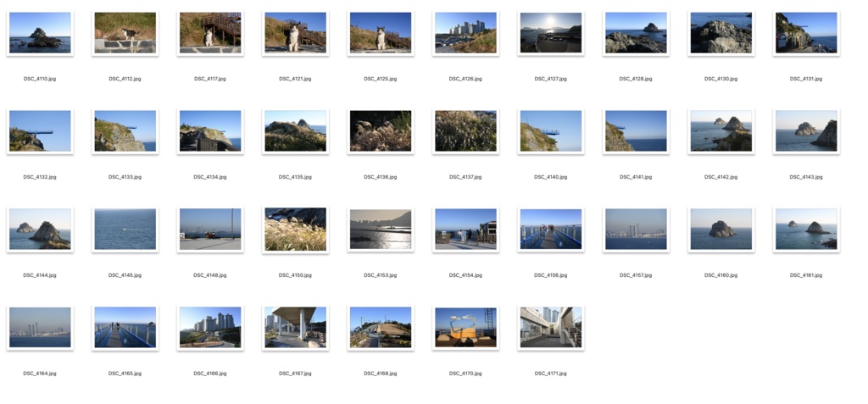Click the file name DSC_4136.jpg
This screenshot has width=868, height=404.
tap(381, 177)
